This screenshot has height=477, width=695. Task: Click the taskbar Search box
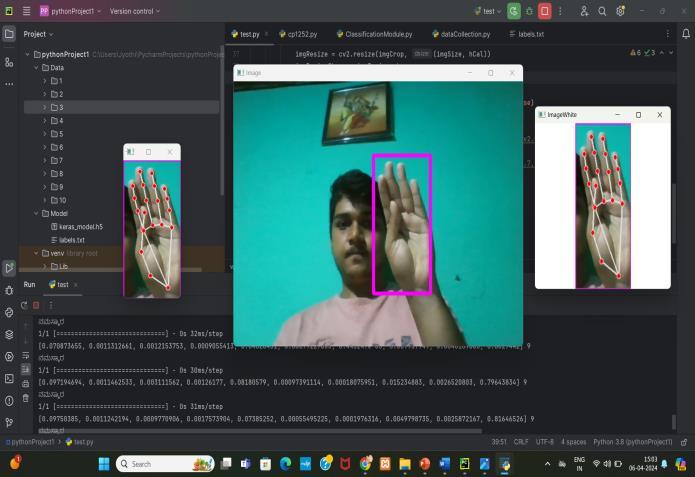[x=165, y=464]
